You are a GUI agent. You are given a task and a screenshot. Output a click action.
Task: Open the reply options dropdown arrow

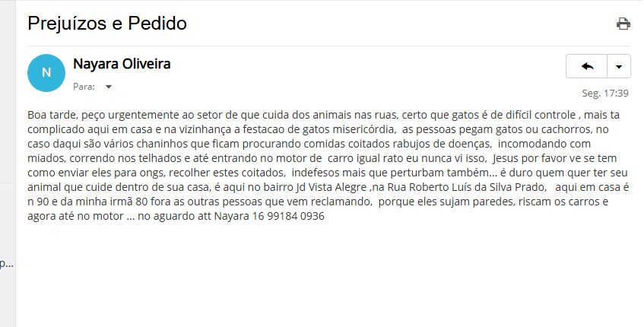[x=619, y=66]
